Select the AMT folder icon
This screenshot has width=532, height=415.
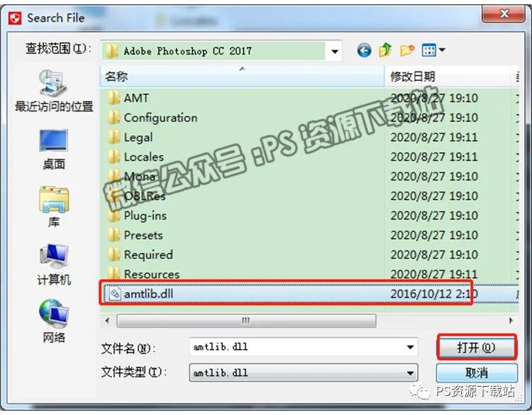tap(113, 98)
